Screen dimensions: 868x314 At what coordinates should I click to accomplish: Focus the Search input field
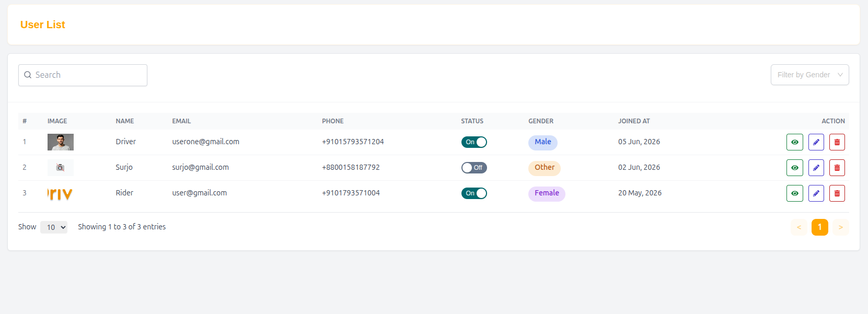point(83,75)
